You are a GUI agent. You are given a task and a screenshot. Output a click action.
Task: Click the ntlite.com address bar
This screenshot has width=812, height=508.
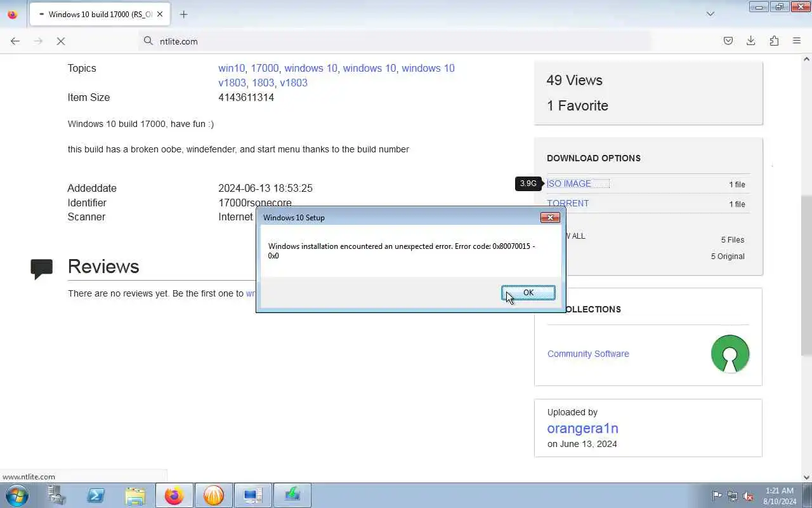click(x=395, y=41)
